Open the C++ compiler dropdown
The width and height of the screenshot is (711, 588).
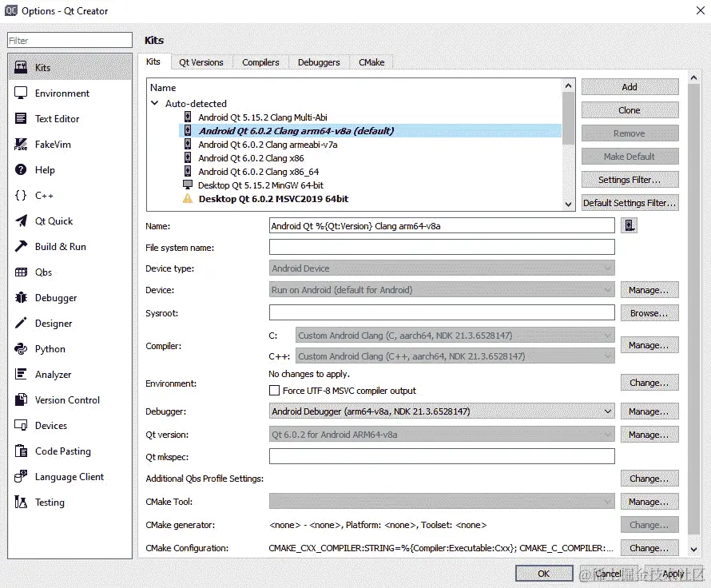tap(455, 356)
